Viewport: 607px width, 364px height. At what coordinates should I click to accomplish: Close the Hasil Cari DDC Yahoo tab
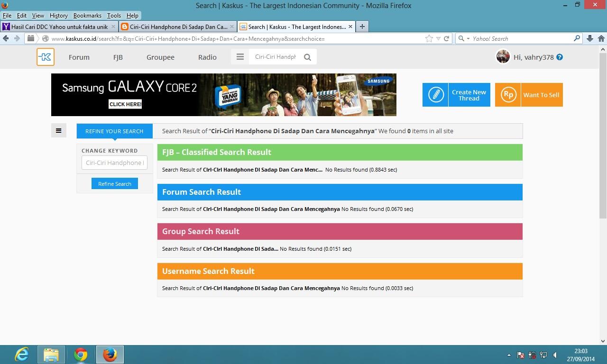[113, 27]
